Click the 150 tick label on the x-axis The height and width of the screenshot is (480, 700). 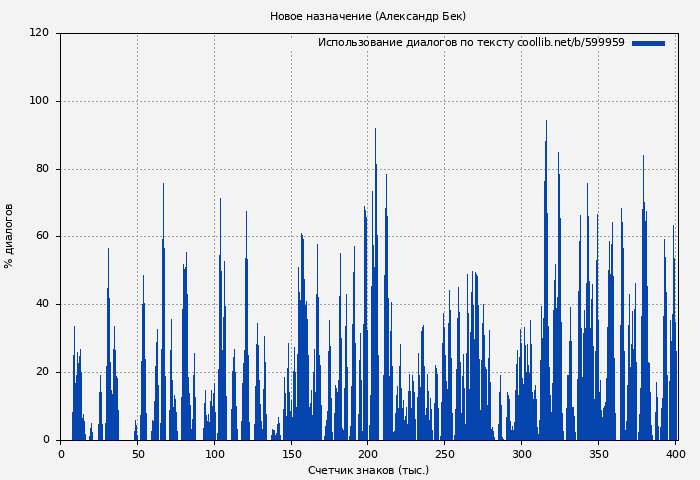tap(291, 454)
